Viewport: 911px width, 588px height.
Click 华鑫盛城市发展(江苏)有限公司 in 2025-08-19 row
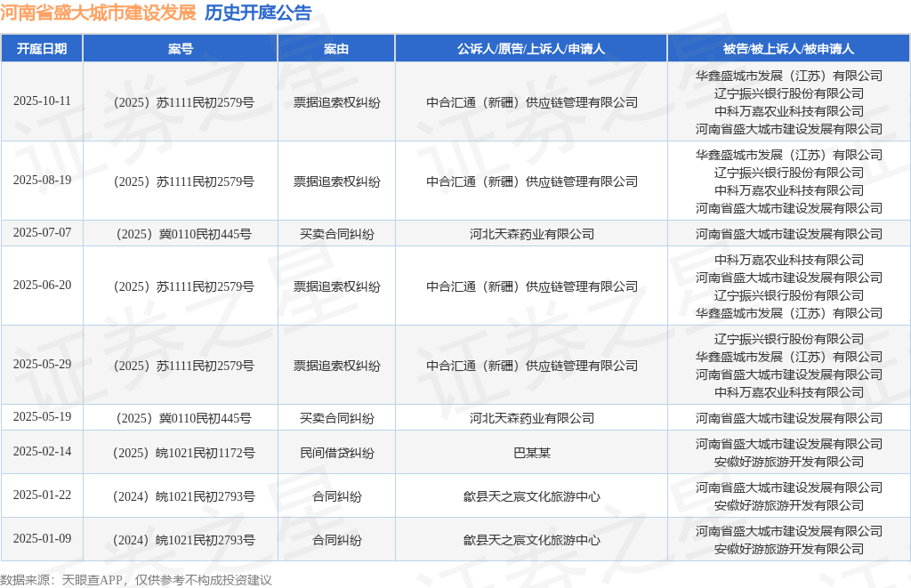pyautogui.click(x=789, y=155)
